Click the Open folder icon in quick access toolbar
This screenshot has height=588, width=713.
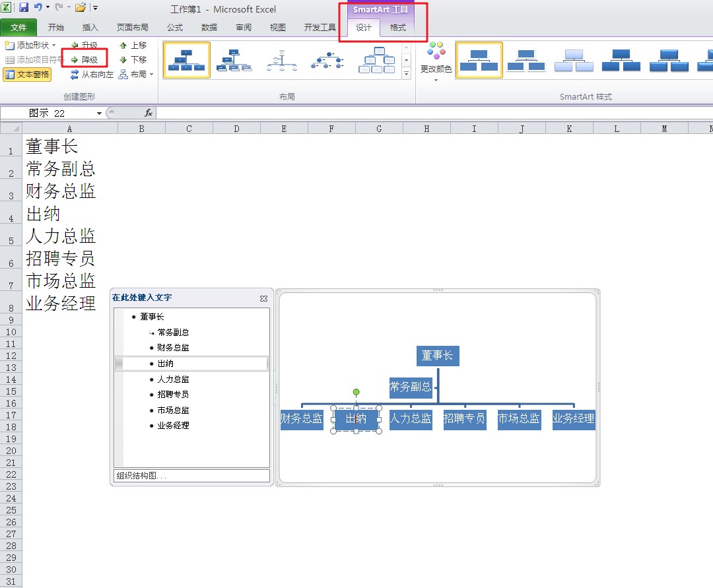click(x=81, y=7)
